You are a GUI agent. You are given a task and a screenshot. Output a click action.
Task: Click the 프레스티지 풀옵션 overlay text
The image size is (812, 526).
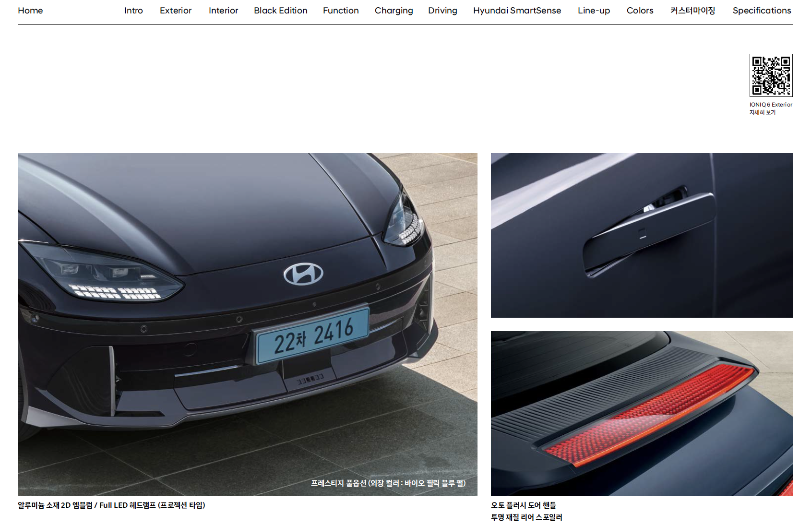click(x=388, y=483)
